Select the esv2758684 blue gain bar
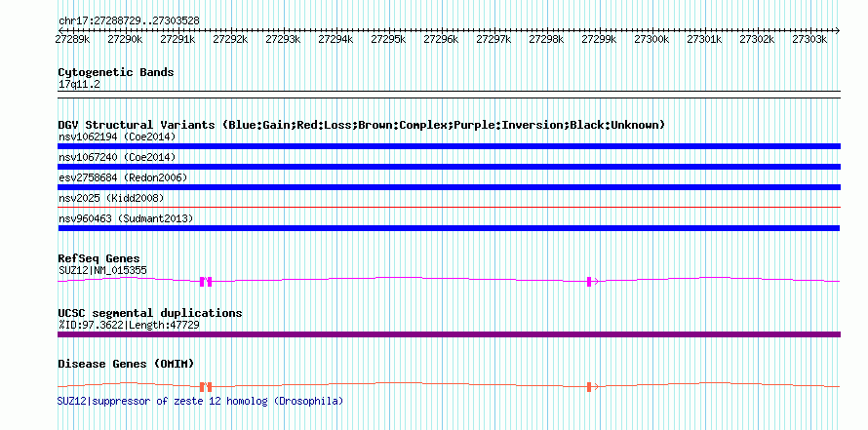This screenshot has width=868, height=430. 449,187
